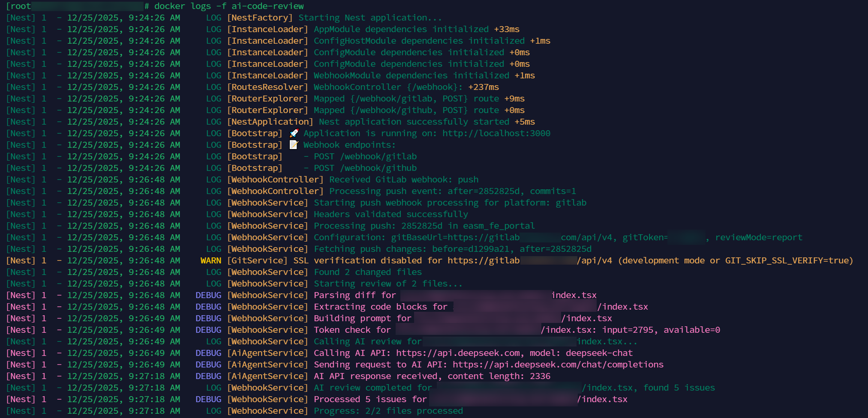Click 'Building prompt for' debug message
This screenshot has height=418, width=868.
click(x=363, y=318)
